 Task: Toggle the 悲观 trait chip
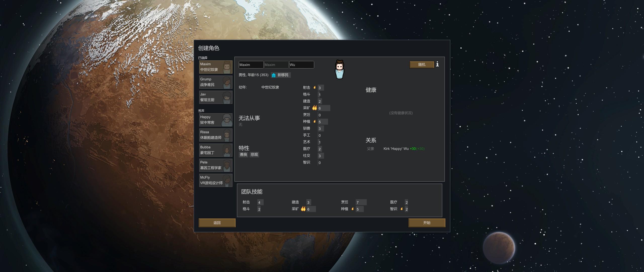coord(254,154)
